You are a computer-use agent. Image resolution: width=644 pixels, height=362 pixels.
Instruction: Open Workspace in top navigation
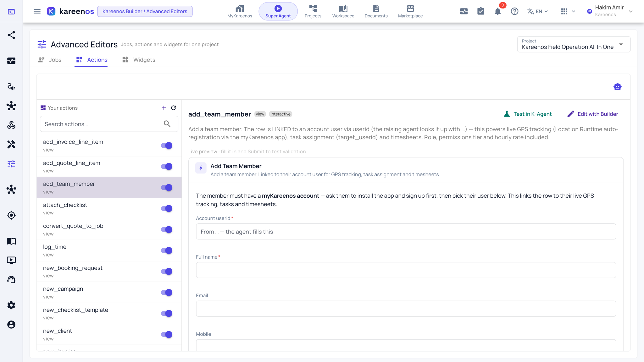pyautogui.click(x=343, y=11)
